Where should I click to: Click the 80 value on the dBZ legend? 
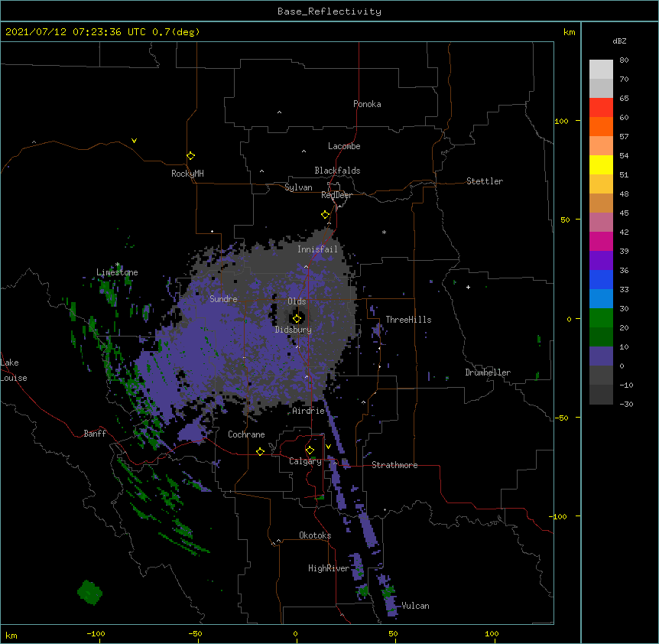[x=624, y=60]
